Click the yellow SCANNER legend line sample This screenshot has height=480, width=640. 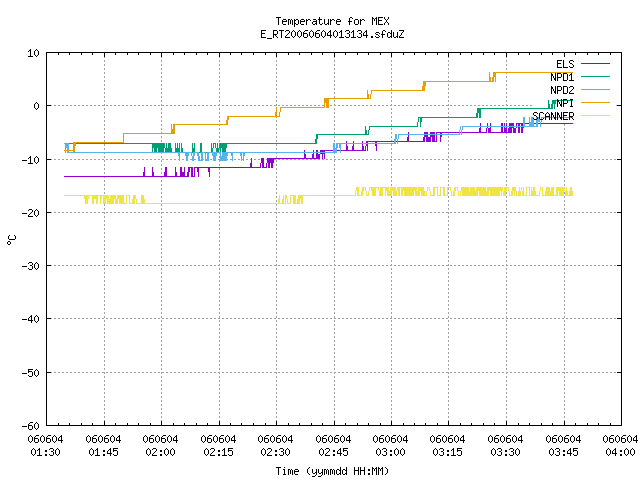coord(595,116)
